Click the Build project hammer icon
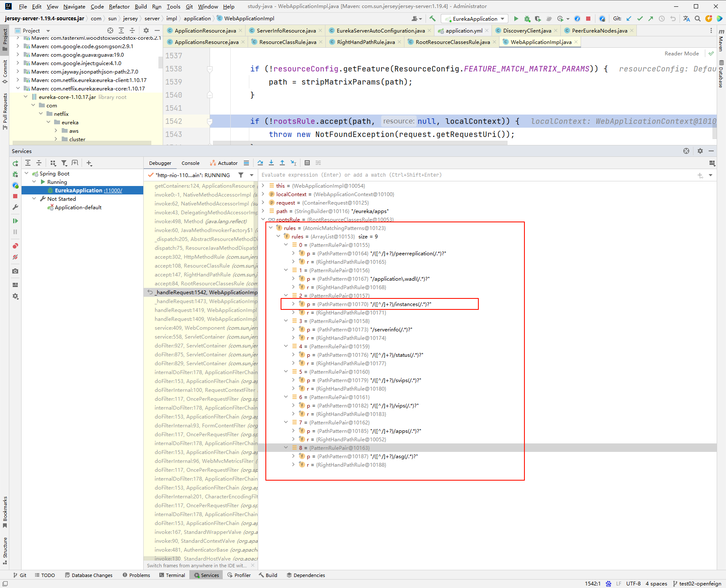Viewport: 726px width, 588px height. (432, 19)
